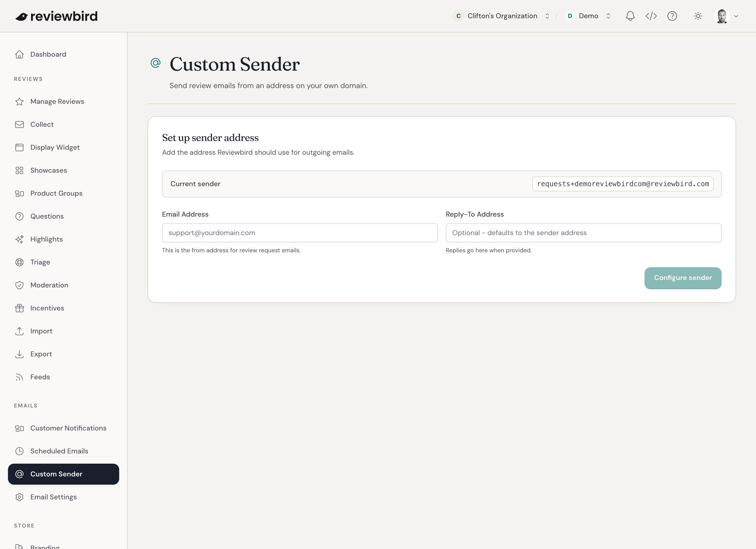This screenshot has height=549, width=756.
Task: Click the Export download icon
Action: [x=19, y=354]
